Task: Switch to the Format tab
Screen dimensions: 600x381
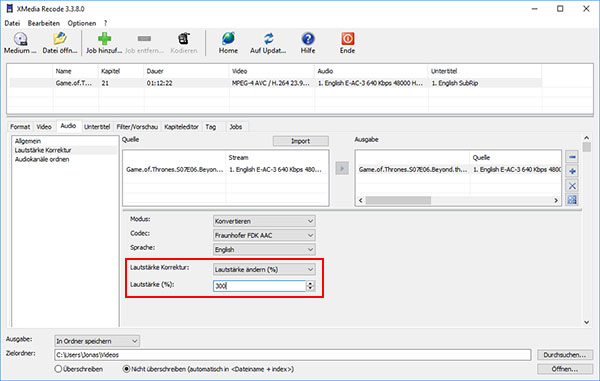Action: [x=20, y=127]
